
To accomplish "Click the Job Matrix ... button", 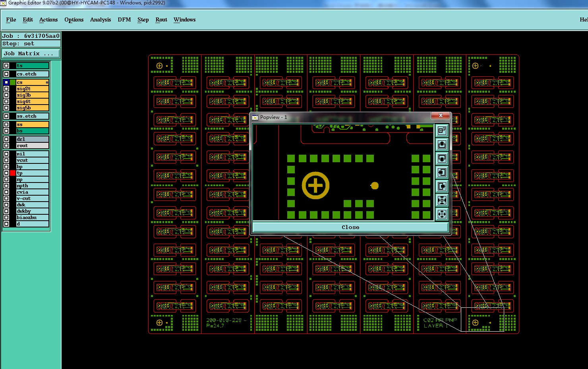I will 31,53.
